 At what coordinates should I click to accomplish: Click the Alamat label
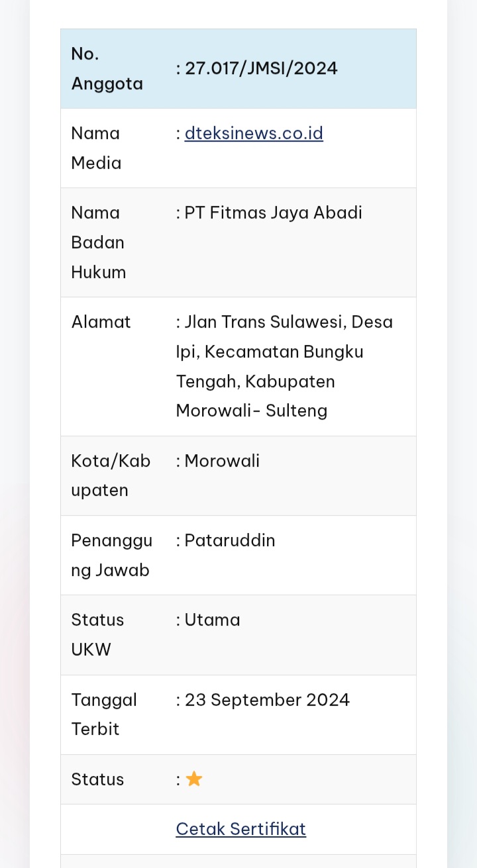pyautogui.click(x=101, y=322)
